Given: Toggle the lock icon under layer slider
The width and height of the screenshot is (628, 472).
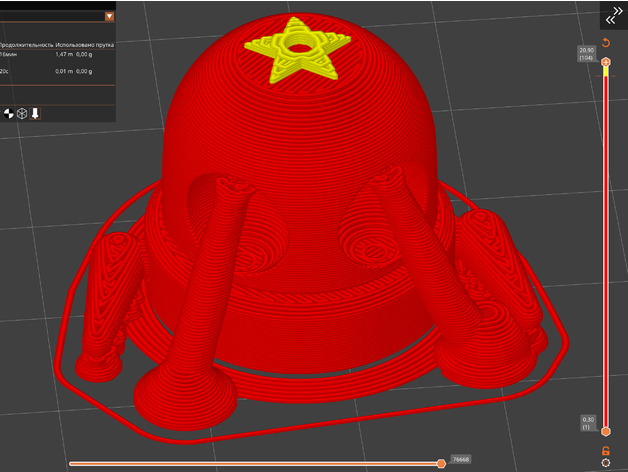Looking at the screenshot, I should pos(605,451).
